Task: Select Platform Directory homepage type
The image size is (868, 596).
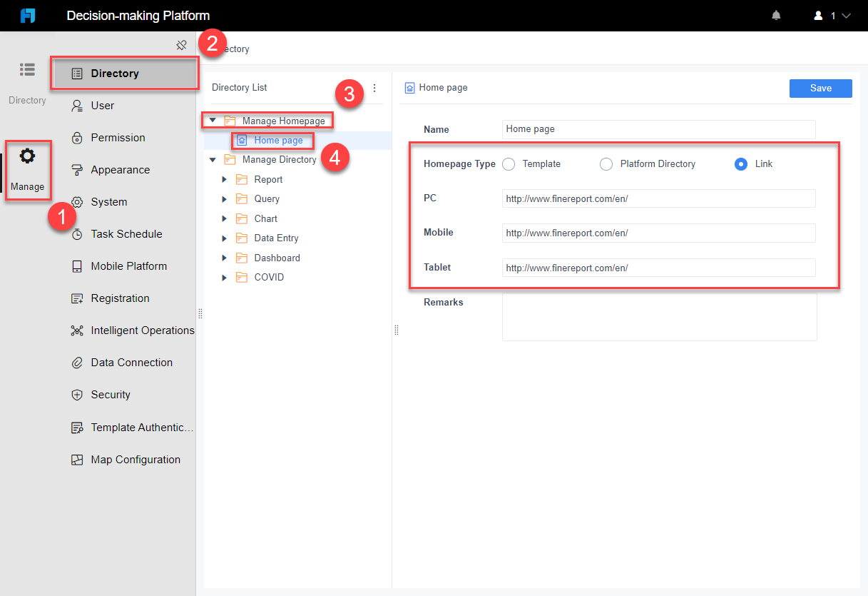Action: 606,163
